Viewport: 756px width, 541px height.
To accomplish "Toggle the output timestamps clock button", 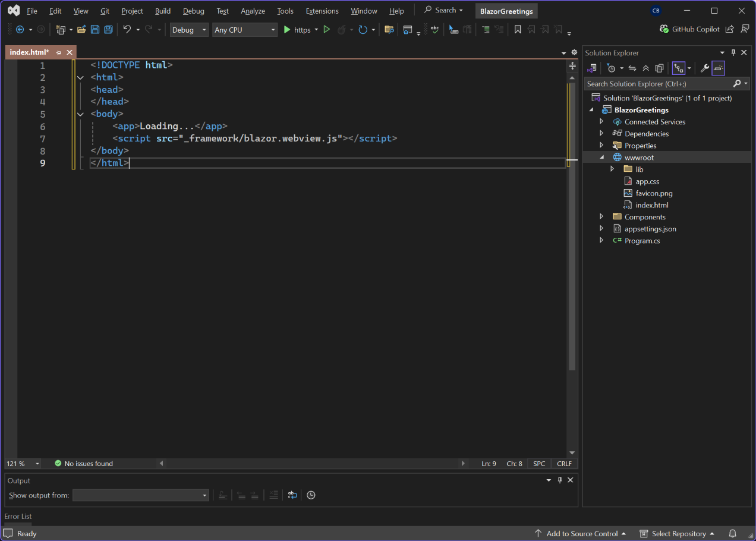I will [311, 495].
